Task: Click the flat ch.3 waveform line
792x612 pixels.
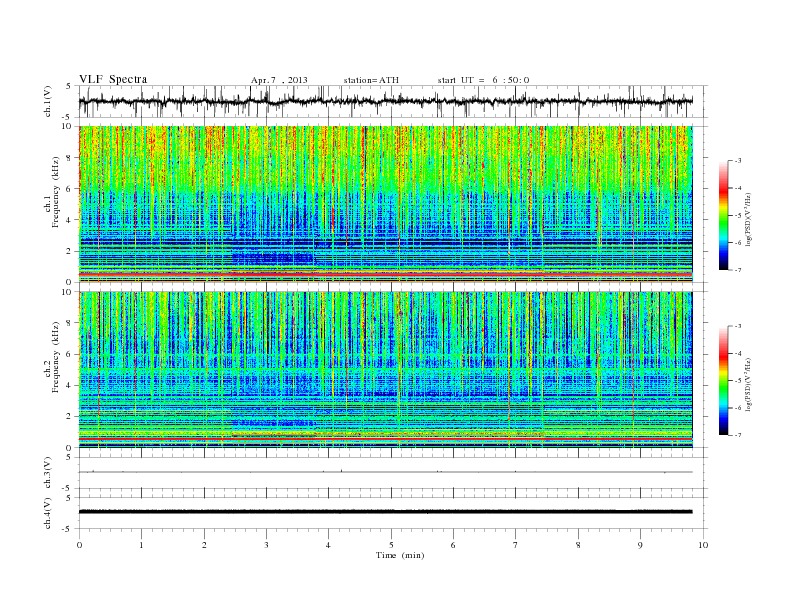Action: pos(385,472)
